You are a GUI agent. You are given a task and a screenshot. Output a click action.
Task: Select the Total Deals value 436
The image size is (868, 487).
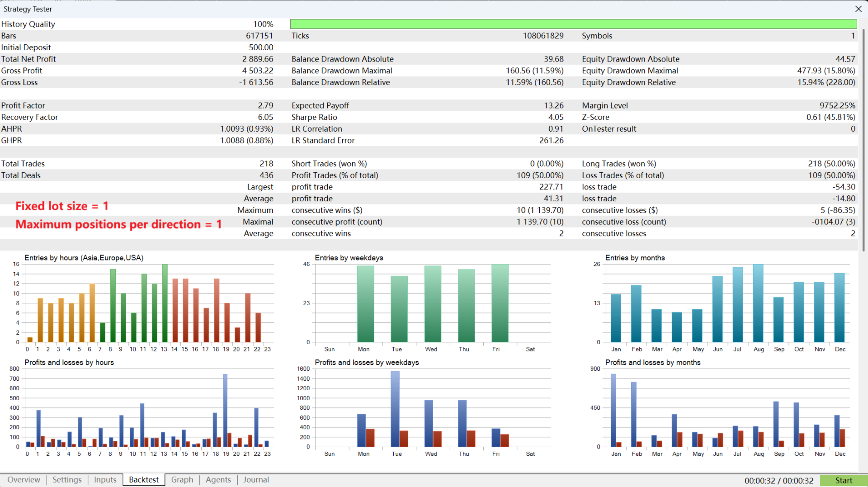click(266, 175)
